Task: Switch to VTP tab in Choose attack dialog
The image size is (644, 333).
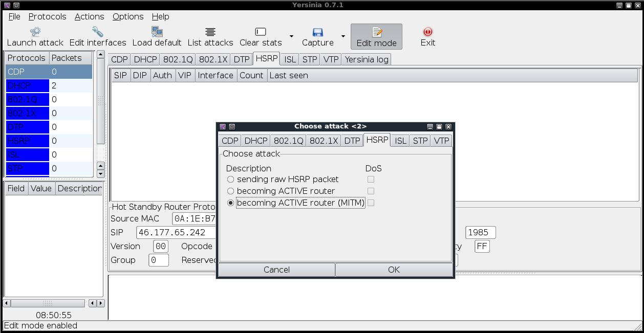Action: [x=441, y=141]
